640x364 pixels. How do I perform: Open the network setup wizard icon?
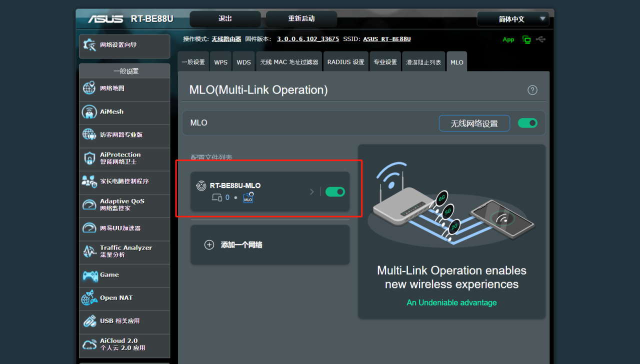tap(89, 45)
